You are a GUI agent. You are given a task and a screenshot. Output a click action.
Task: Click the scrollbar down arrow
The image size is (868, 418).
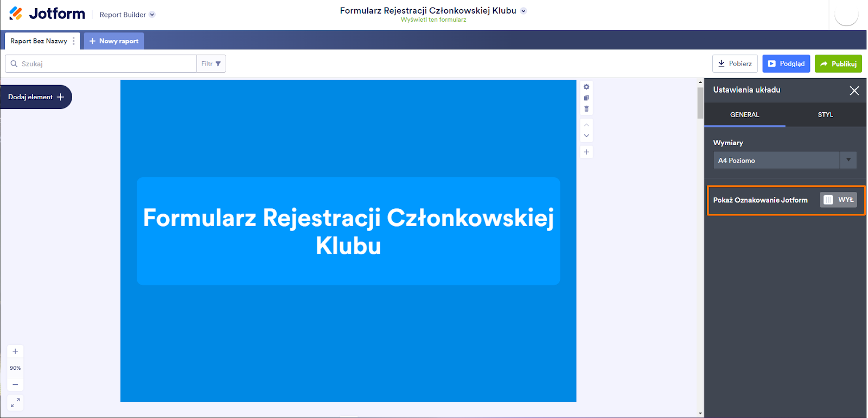(x=700, y=413)
